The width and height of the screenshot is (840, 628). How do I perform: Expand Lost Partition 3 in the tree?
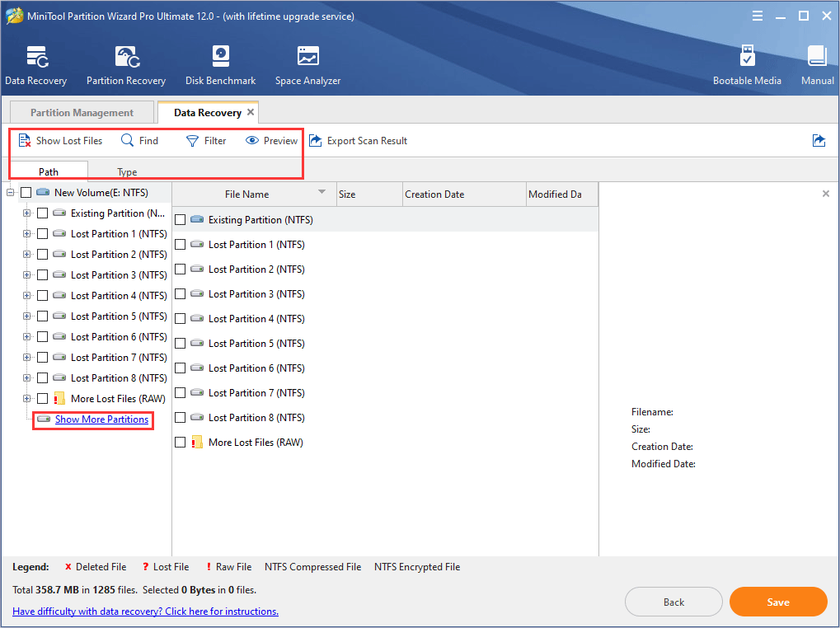26,274
